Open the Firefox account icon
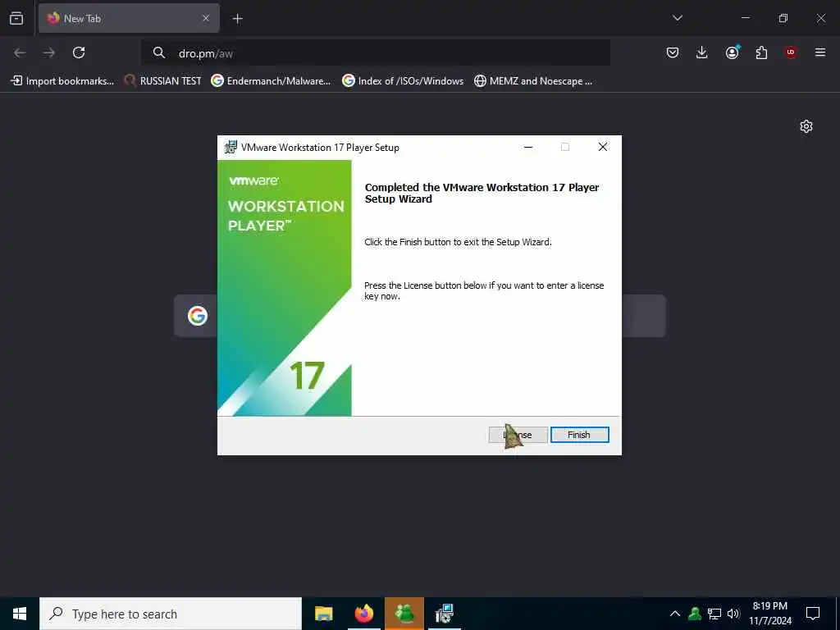 coord(732,52)
